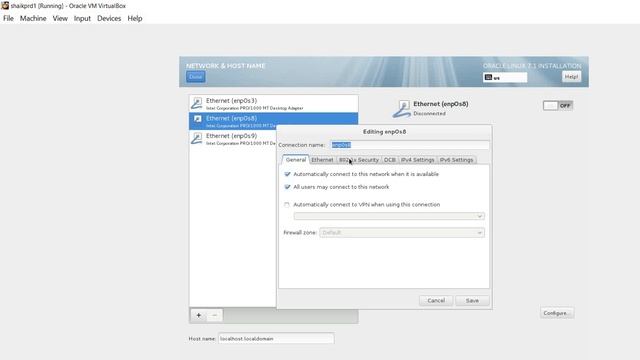Select the enp0s9 Ethernet adapter icon
Image resolution: width=640 pixels, height=360 pixels.
pos(197,139)
